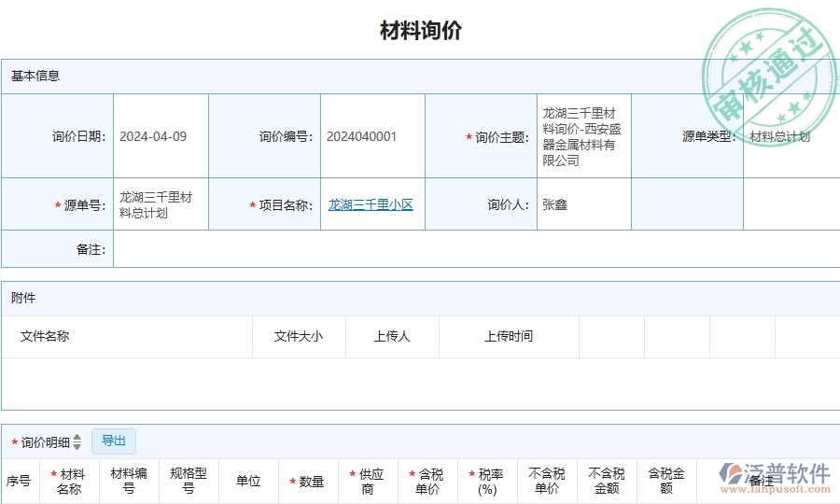Click the 源单号 value 龙湖三千里材料总计划
This screenshot has height=504, width=840.
[155, 205]
